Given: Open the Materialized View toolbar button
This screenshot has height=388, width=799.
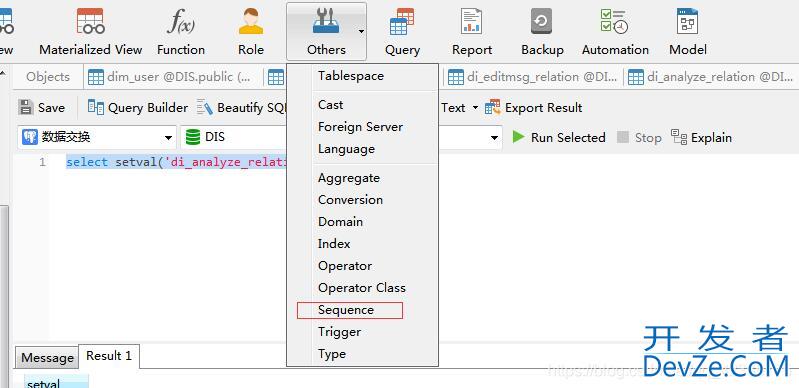Looking at the screenshot, I should (90, 32).
